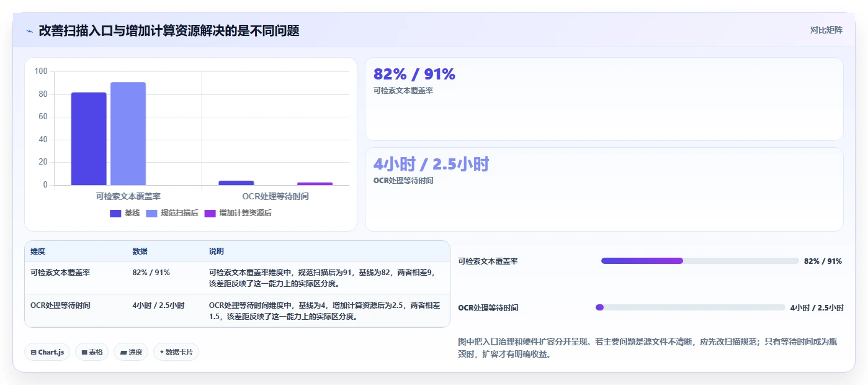Click the 增加计算资源后 purple legend swatch

tap(210, 213)
